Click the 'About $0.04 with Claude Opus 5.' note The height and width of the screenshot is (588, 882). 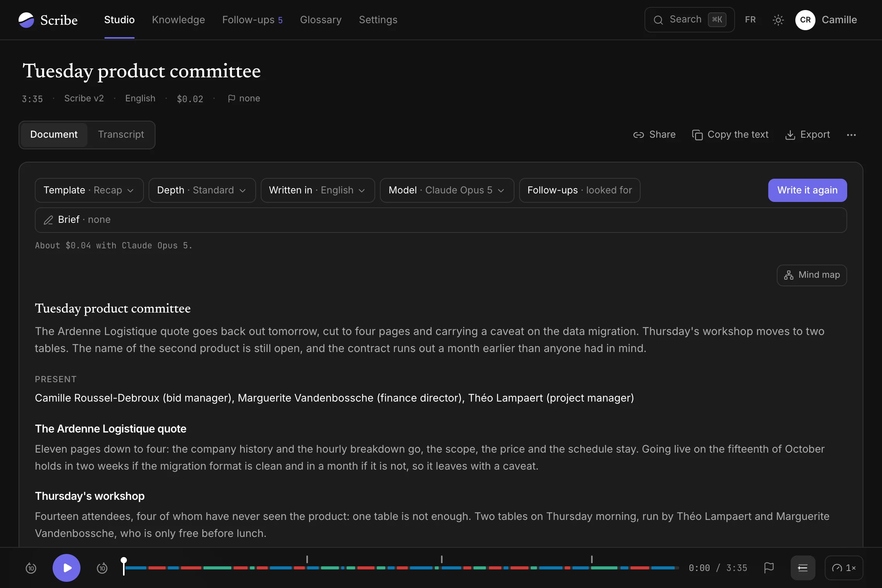(x=113, y=246)
